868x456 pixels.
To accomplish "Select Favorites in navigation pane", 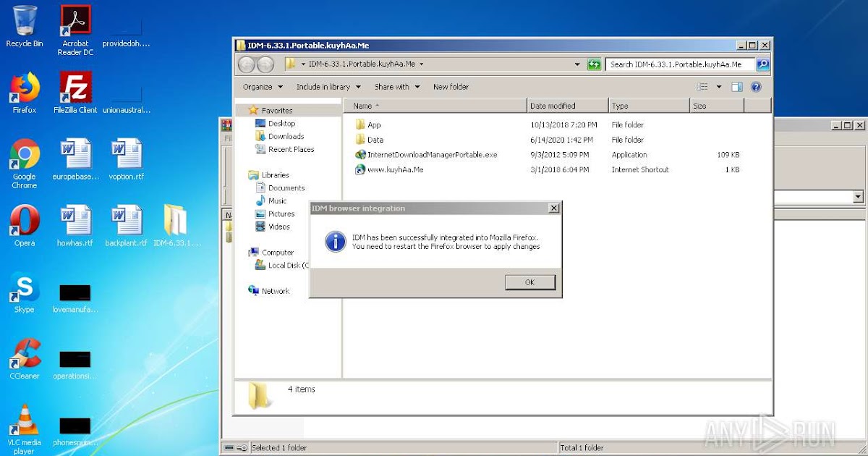I will pyautogui.click(x=271, y=110).
